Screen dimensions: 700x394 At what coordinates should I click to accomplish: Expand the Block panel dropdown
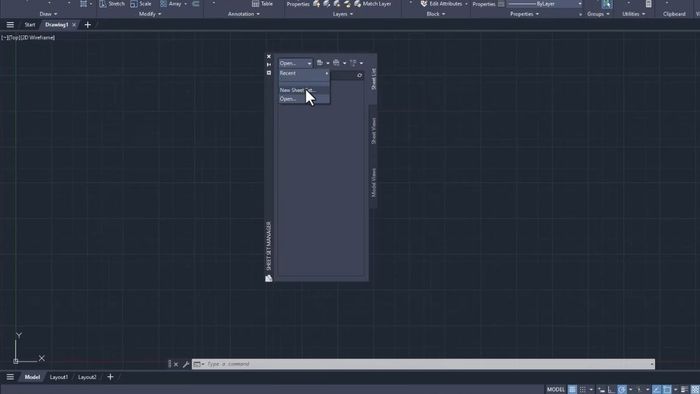coord(436,14)
